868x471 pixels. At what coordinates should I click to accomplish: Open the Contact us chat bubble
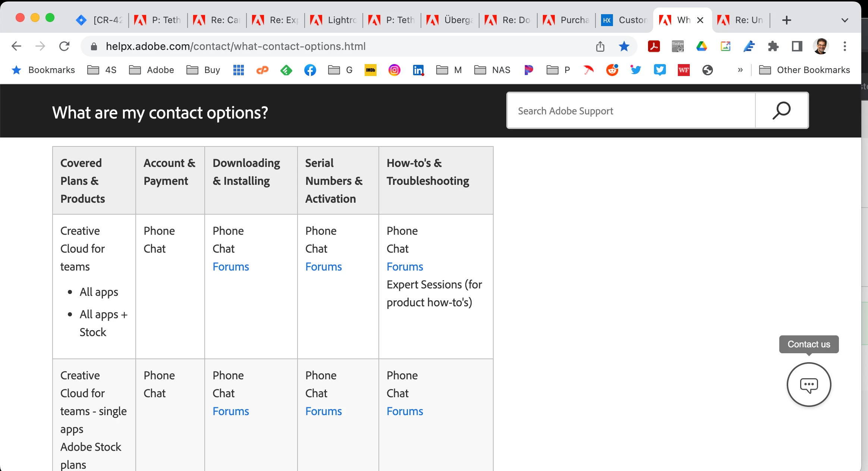[x=809, y=385]
